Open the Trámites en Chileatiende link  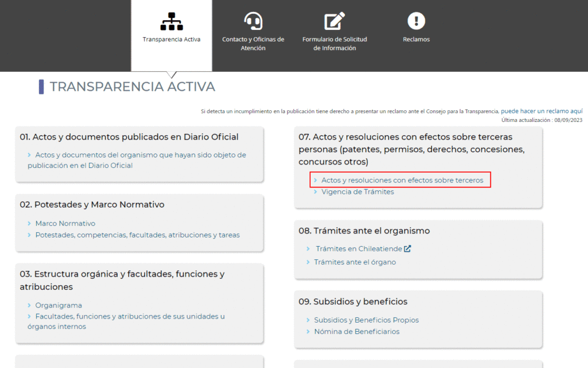coord(358,248)
